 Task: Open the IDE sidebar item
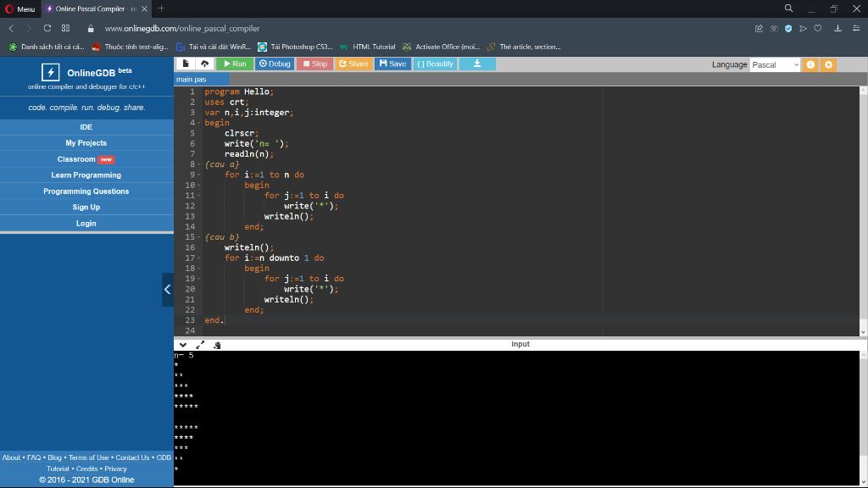point(86,127)
